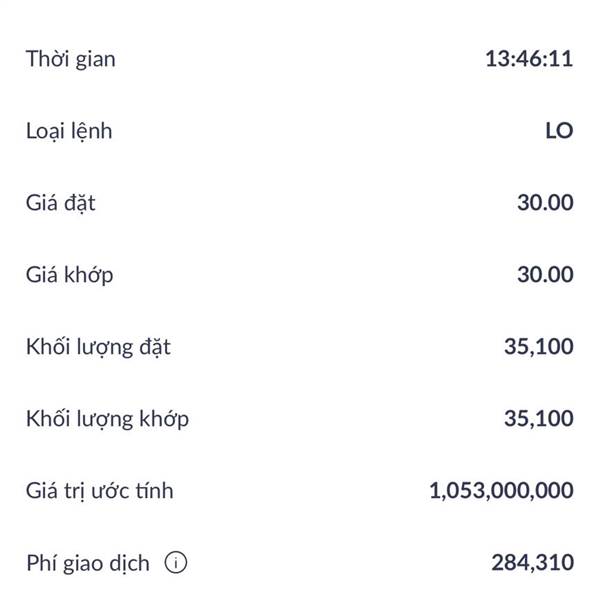Select the Giá trị ước tính label
The image size is (600, 600).
[99, 491]
